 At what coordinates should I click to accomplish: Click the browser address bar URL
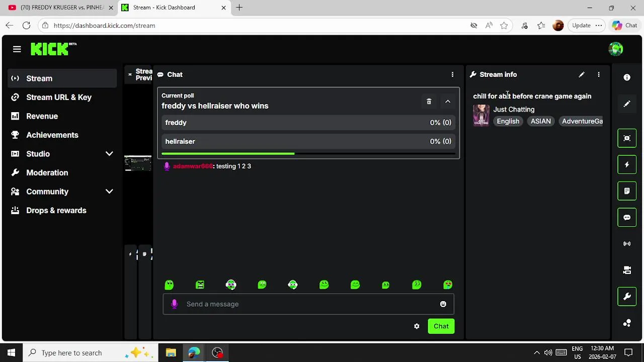tap(104, 25)
